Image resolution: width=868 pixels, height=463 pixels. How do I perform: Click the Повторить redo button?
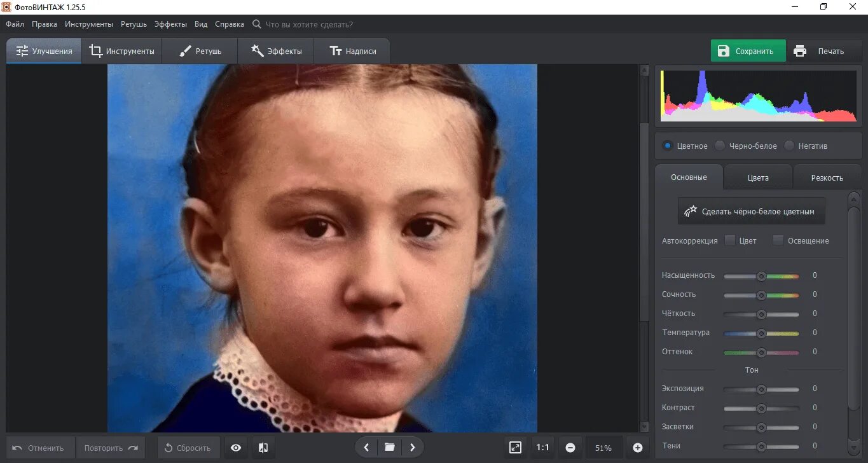click(x=111, y=448)
